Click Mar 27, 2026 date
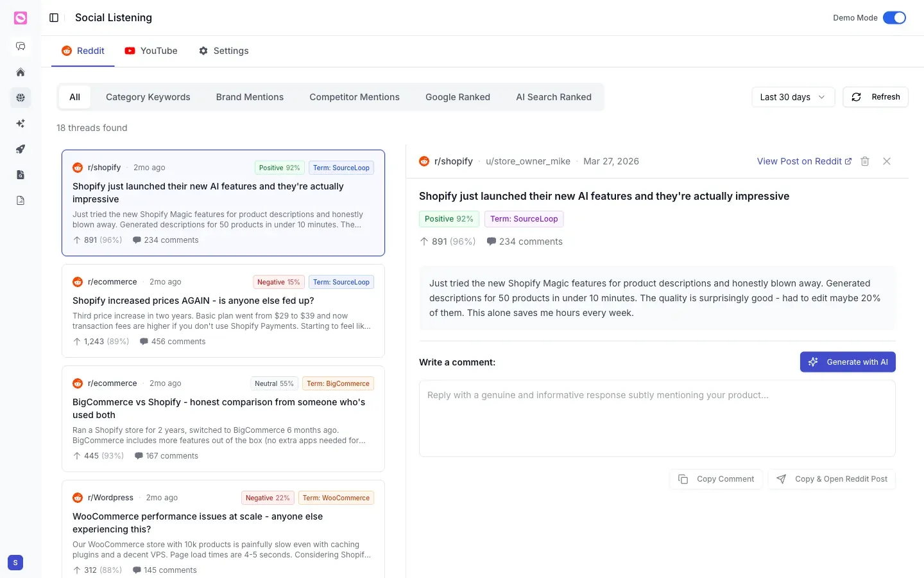This screenshot has width=924, height=578. 611,161
